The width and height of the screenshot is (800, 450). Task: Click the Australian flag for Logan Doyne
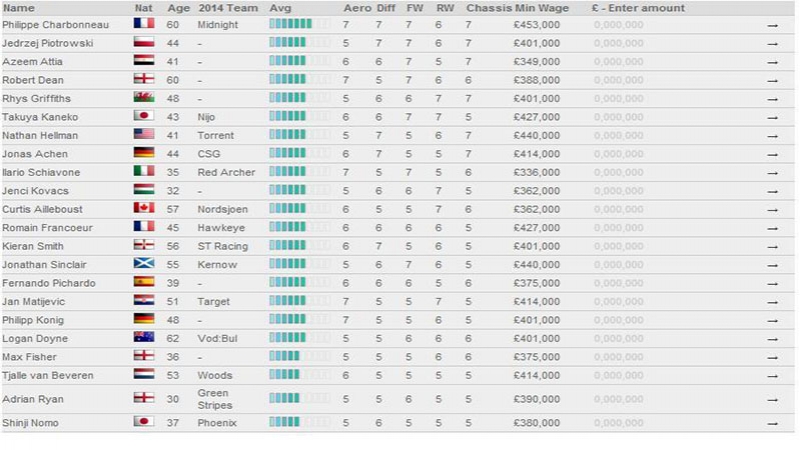[x=144, y=337]
